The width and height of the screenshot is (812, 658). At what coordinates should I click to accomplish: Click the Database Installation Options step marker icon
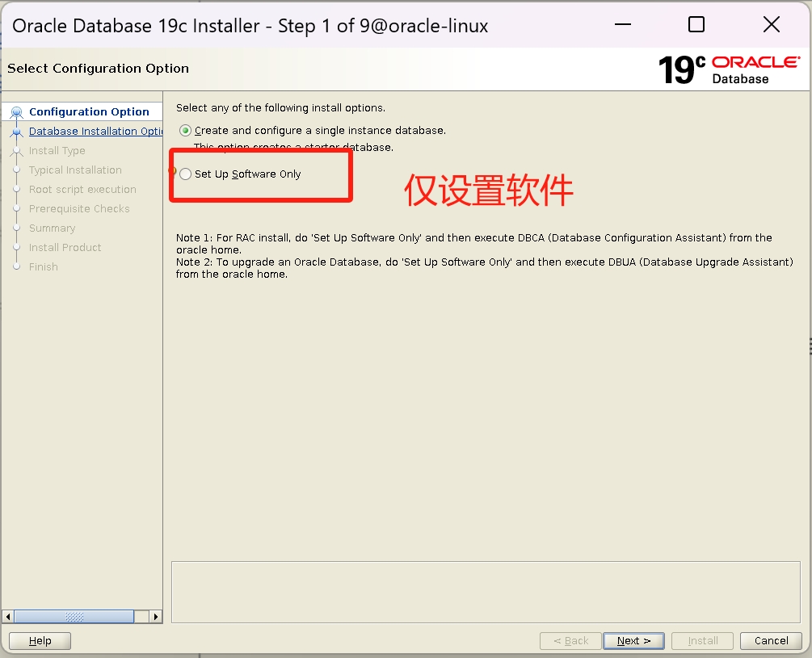(x=17, y=132)
